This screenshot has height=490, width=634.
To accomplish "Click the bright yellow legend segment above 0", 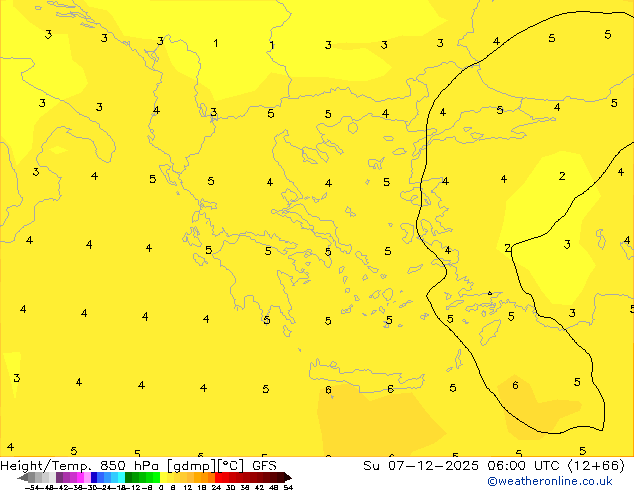I will click(x=163, y=477).
